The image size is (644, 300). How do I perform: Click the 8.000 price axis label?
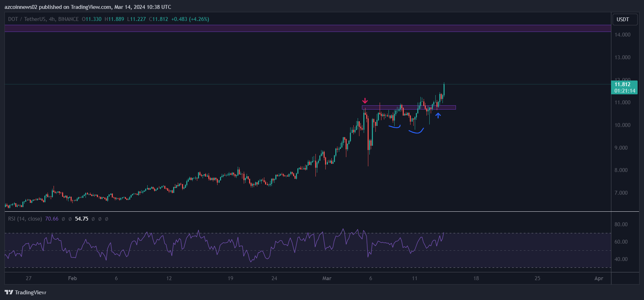pos(621,170)
